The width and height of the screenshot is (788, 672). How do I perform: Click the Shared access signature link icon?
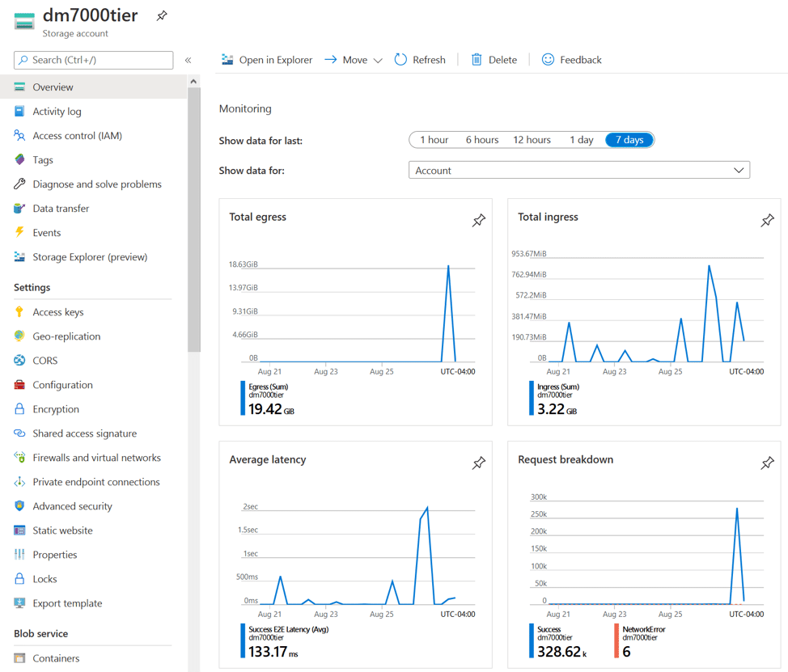pyautogui.click(x=19, y=433)
